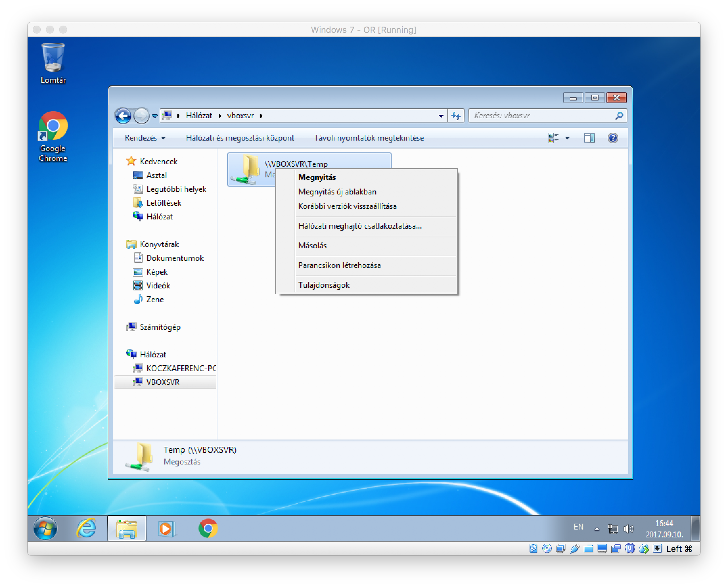Open the Lomtár recycle bin icon
Screen dimensions: 728x588
[53, 63]
